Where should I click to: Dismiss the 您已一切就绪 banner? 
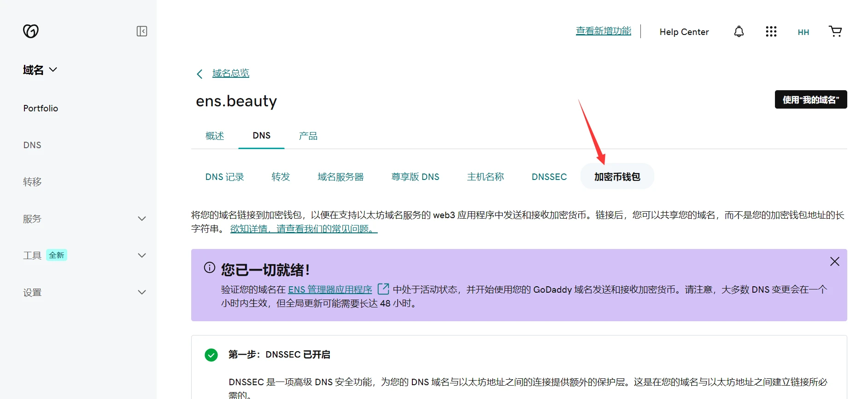[x=834, y=261]
